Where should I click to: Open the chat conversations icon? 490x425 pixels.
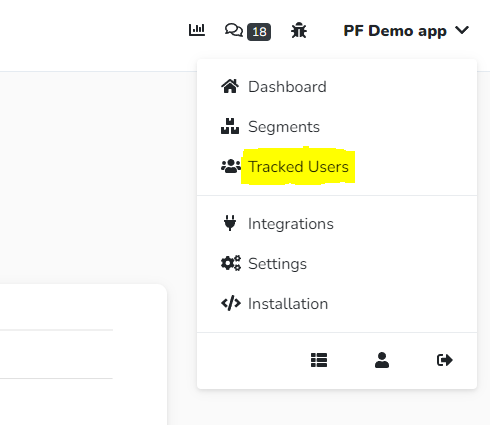[234, 30]
